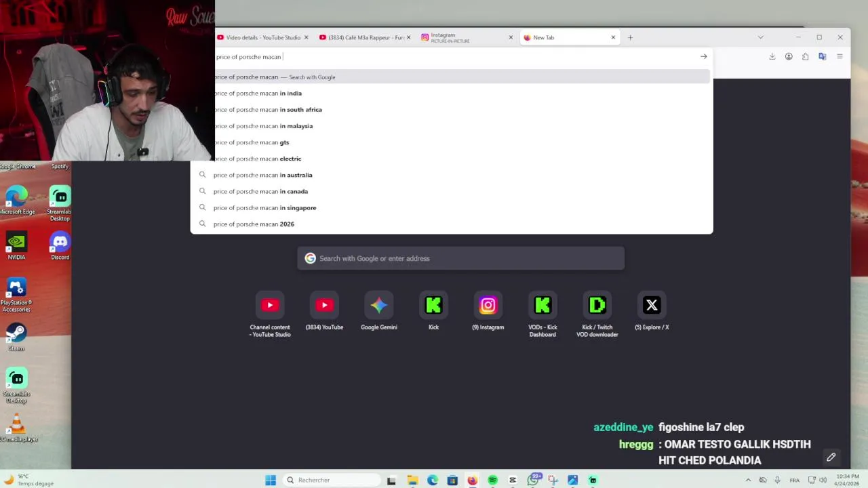This screenshot has height=488, width=868.
Task: Open the VODs - Kick Dashboard shortcut
Action: [542, 314]
